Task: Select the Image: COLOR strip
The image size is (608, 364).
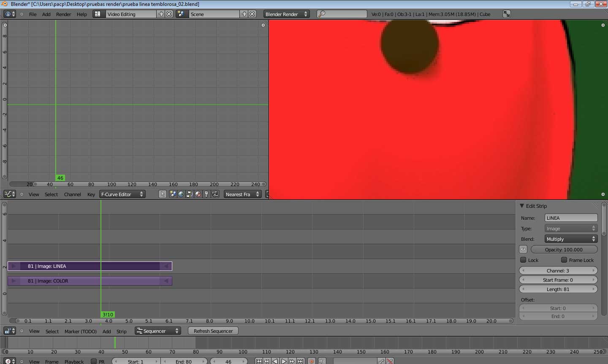Action: 90,281
